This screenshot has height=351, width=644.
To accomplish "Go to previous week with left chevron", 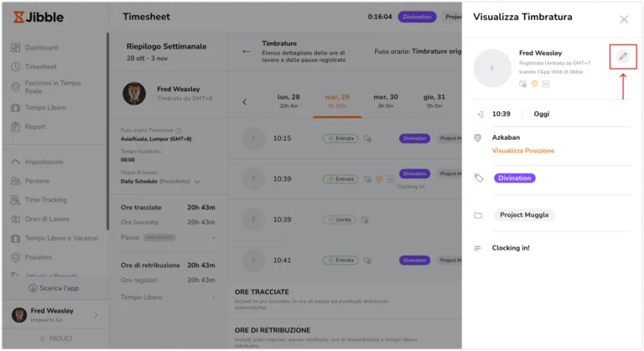I will (x=244, y=102).
